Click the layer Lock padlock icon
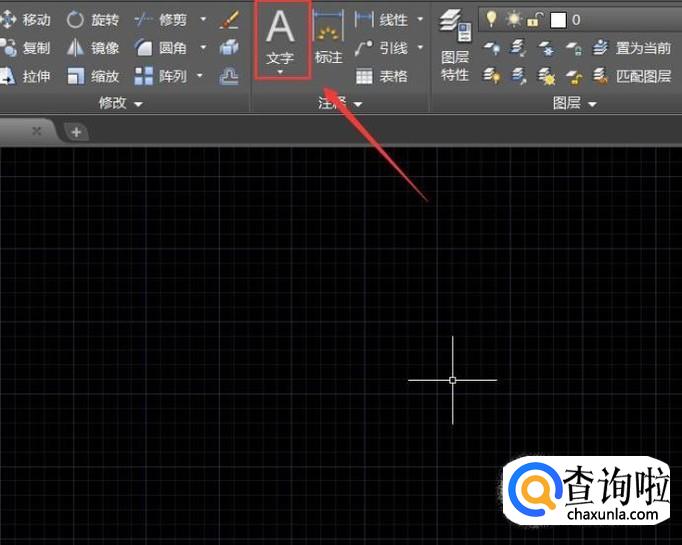 point(574,48)
